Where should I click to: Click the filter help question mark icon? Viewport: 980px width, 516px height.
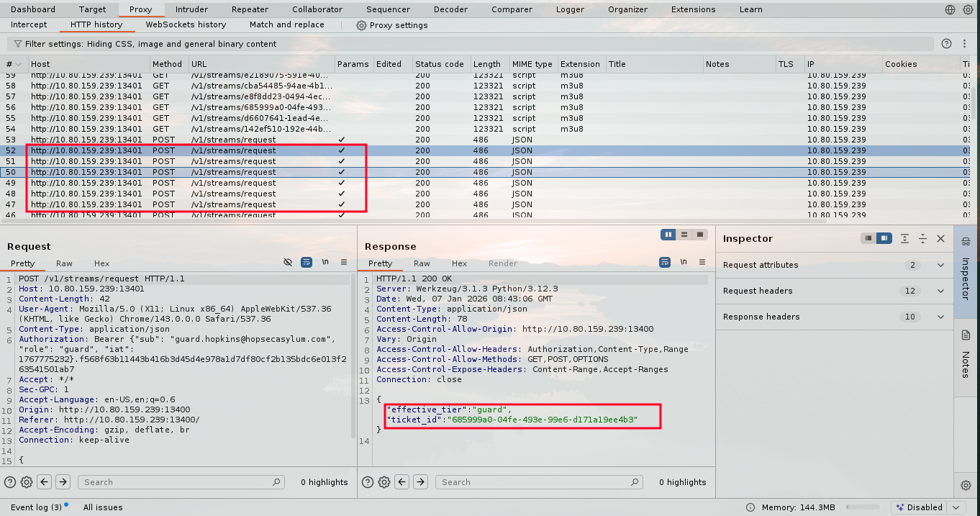(946, 44)
